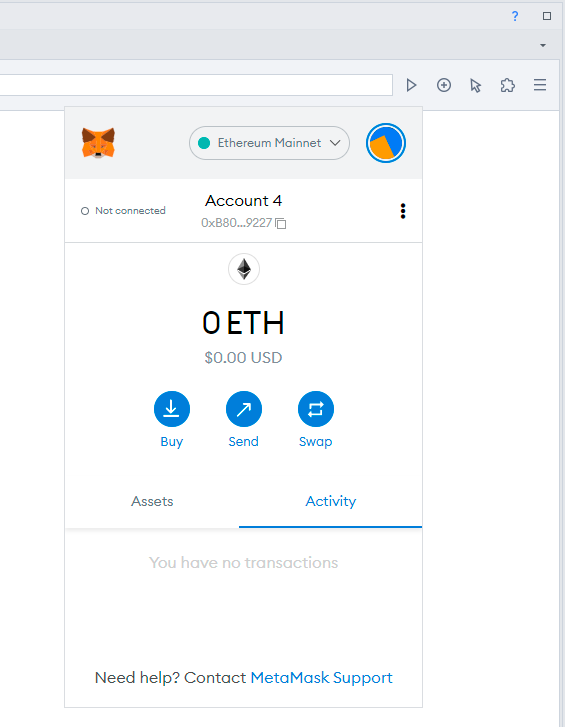This screenshot has height=727, width=565.
Task: Click the Buy download icon
Action: click(x=171, y=409)
